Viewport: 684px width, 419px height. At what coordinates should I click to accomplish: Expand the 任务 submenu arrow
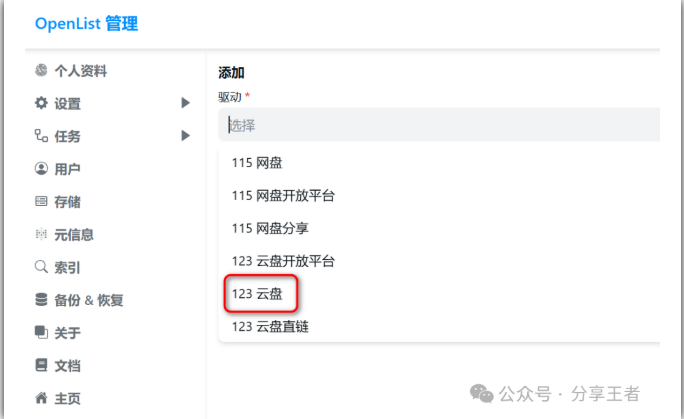point(185,136)
